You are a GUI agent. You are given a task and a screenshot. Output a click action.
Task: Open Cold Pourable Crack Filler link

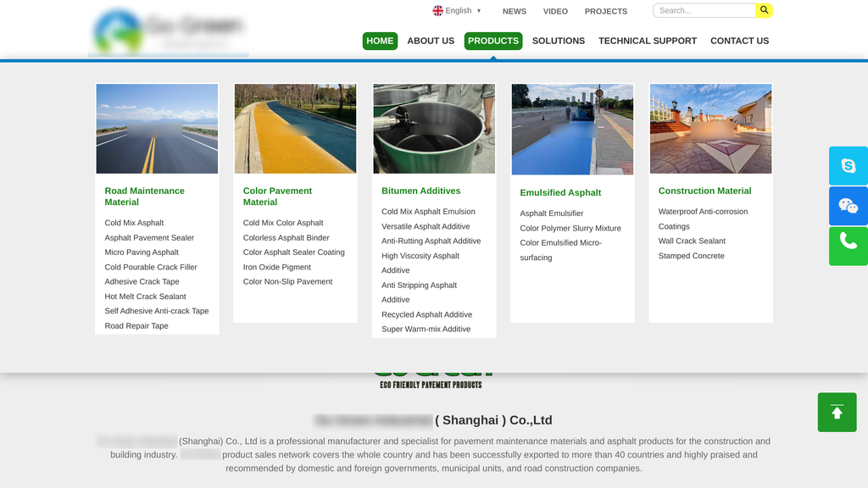151,267
